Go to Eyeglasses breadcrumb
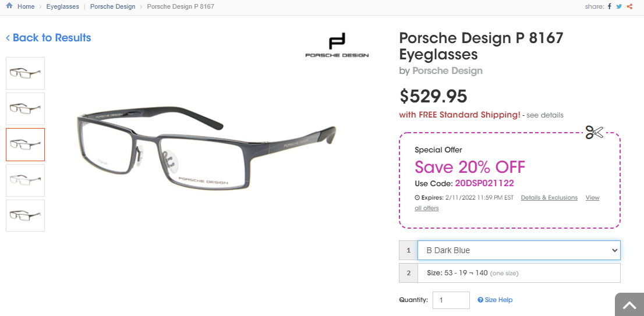 click(63, 6)
